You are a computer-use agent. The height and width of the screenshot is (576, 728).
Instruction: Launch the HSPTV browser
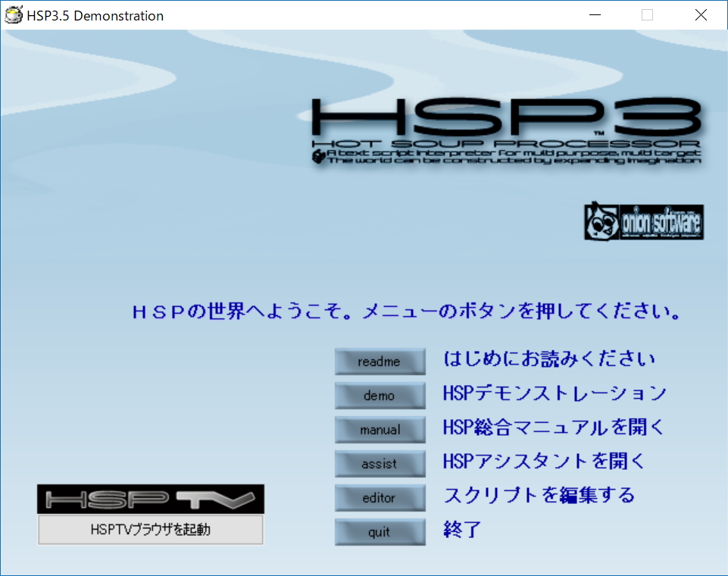(x=150, y=529)
